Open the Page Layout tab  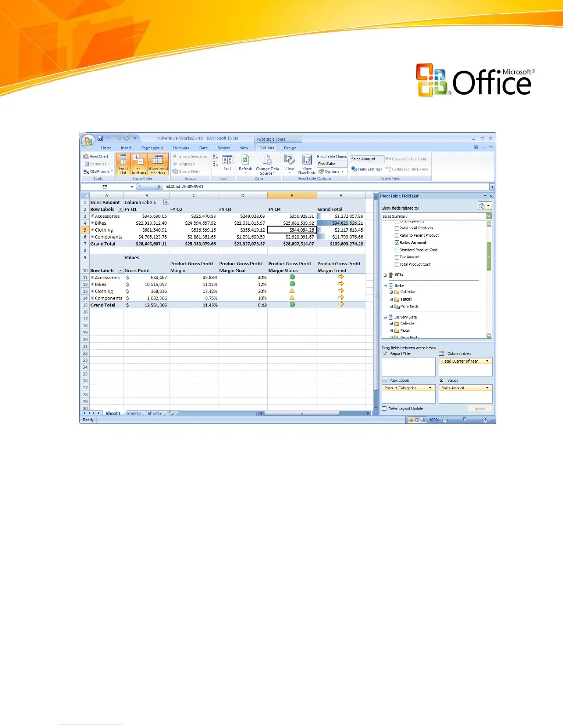pyautogui.click(x=152, y=148)
